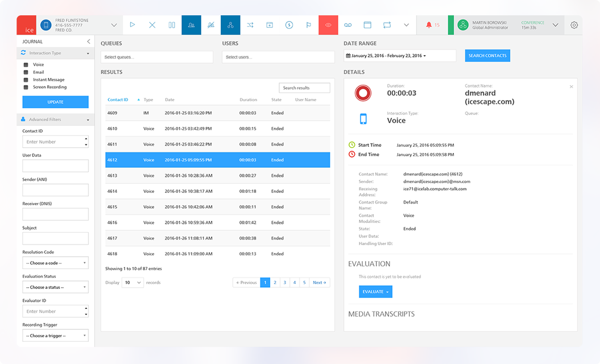The width and height of the screenshot is (600, 364).
Task: Click the phone device icon in Details
Action: tap(363, 119)
